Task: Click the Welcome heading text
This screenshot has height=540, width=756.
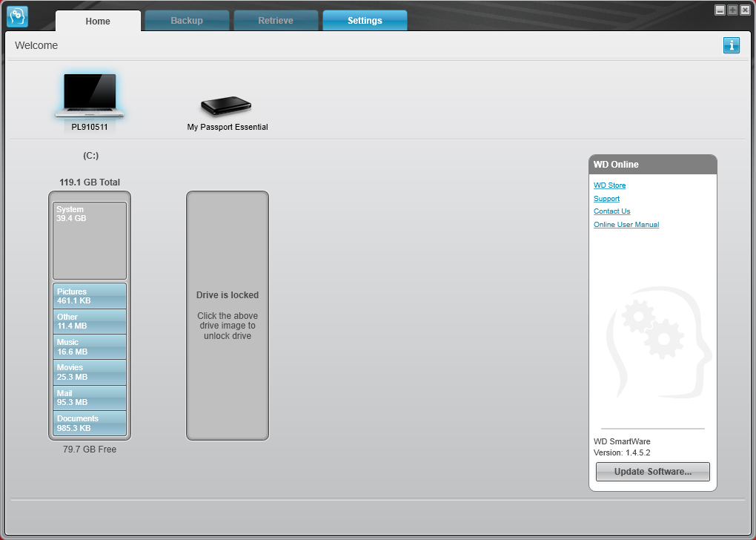Action: tap(36, 45)
